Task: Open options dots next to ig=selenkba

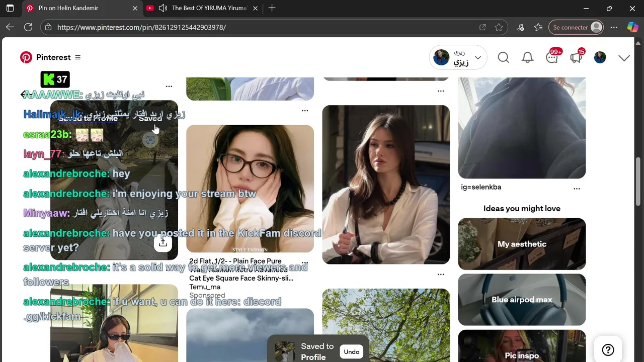Action: coord(577,189)
